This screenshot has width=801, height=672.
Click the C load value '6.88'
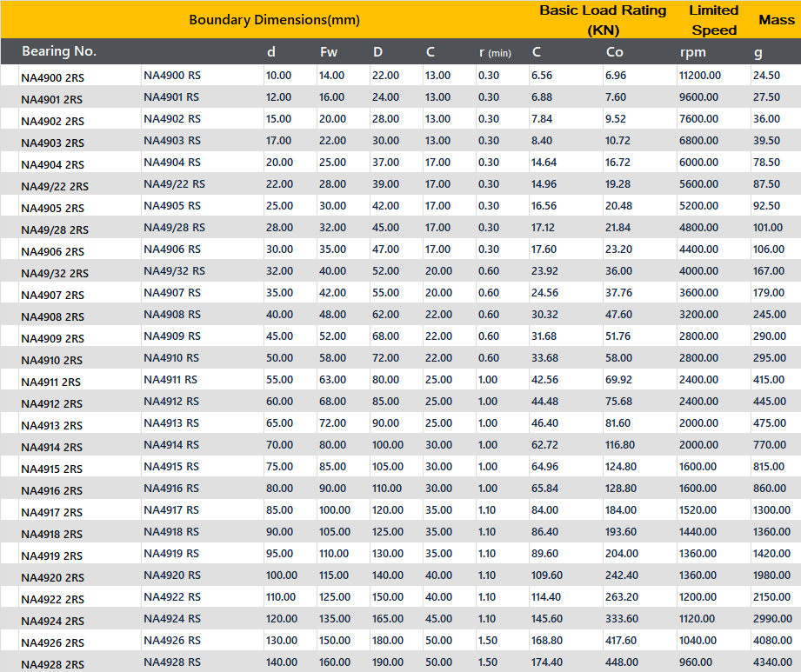click(542, 97)
